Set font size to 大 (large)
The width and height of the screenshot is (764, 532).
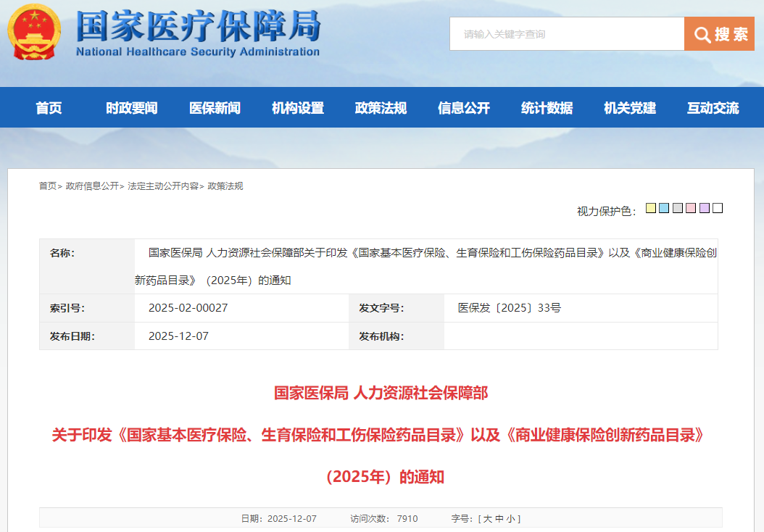[487, 519]
